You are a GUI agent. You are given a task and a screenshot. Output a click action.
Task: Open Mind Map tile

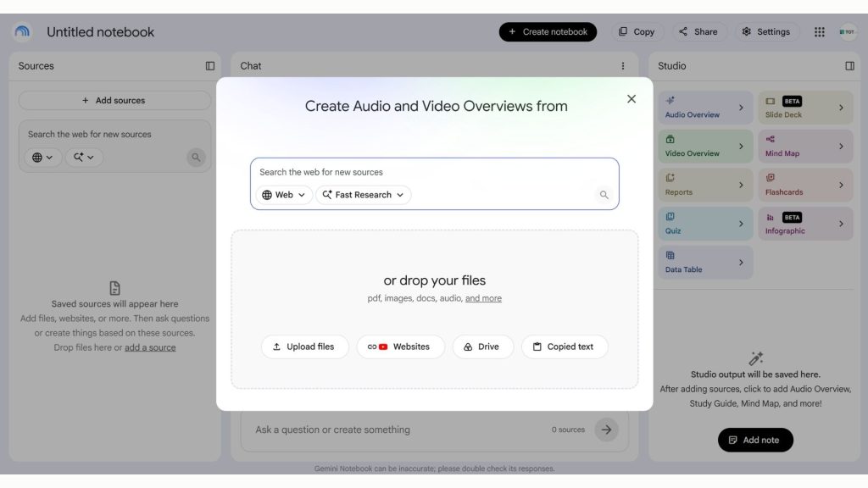coord(805,146)
